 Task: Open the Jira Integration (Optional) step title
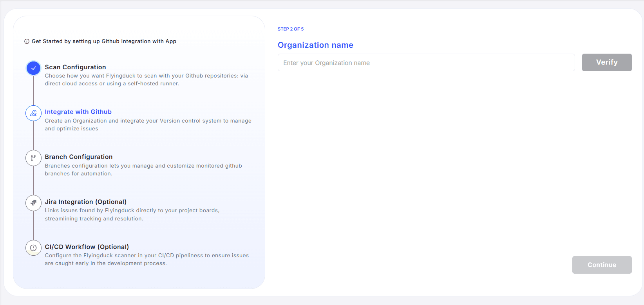85,202
